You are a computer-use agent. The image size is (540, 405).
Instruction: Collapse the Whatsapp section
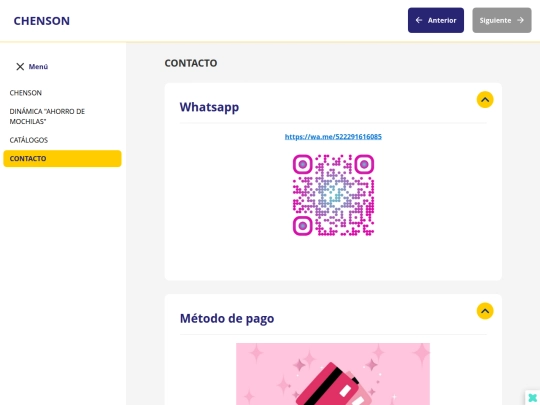click(x=485, y=100)
